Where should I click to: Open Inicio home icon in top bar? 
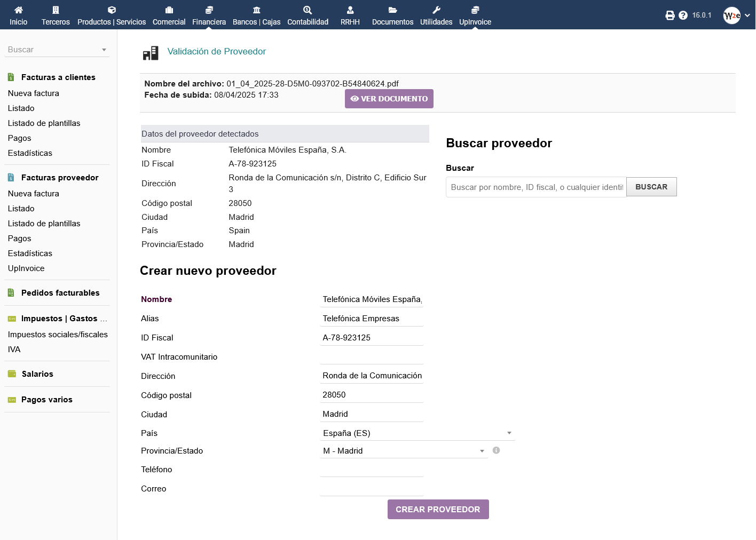(18, 10)
